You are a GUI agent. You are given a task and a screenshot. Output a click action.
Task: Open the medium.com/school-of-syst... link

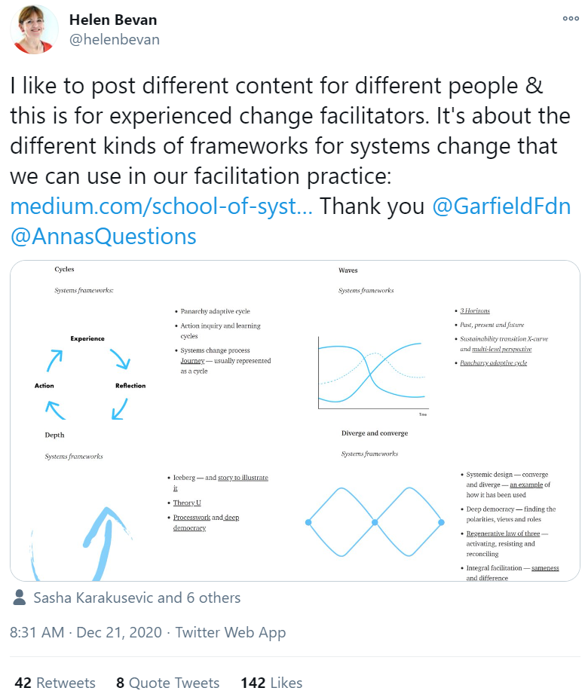tap(161, 206)
